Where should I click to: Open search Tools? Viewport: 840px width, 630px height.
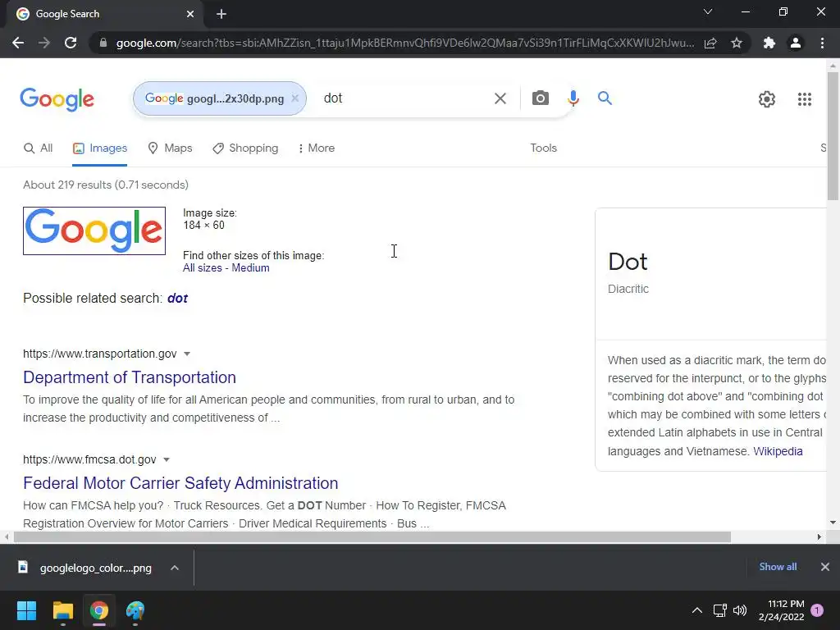tap(543, 148)
